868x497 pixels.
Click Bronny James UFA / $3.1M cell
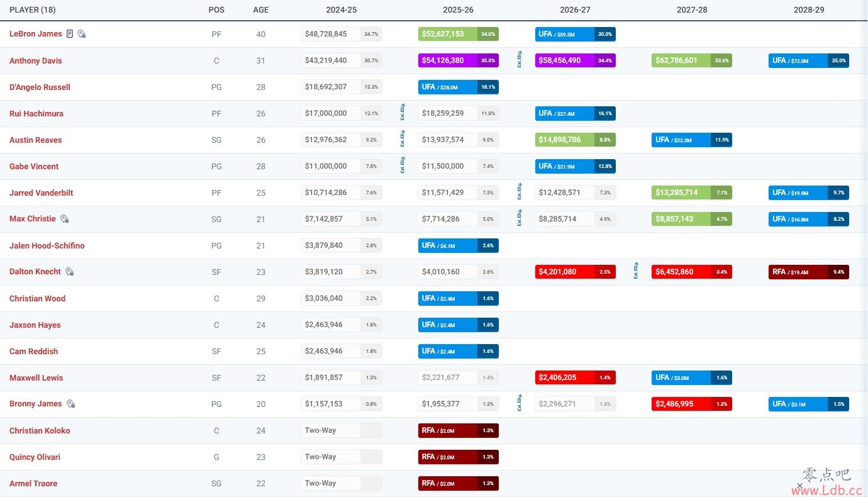coord(809,404)
